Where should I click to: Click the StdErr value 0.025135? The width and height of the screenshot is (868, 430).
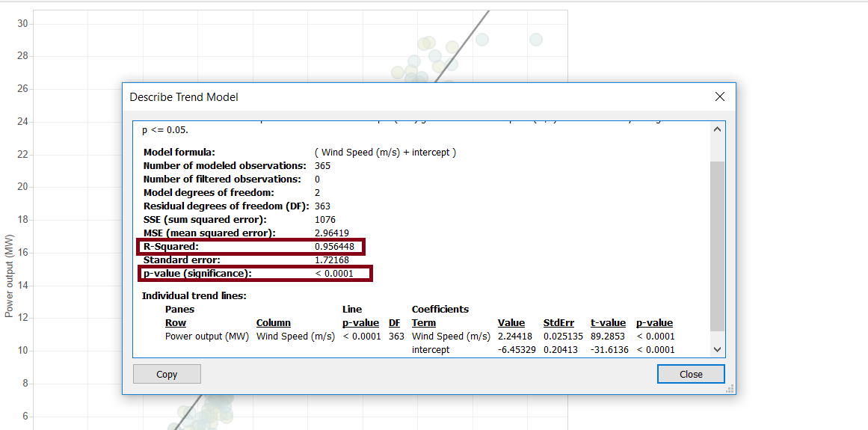[x=563, y=337]
